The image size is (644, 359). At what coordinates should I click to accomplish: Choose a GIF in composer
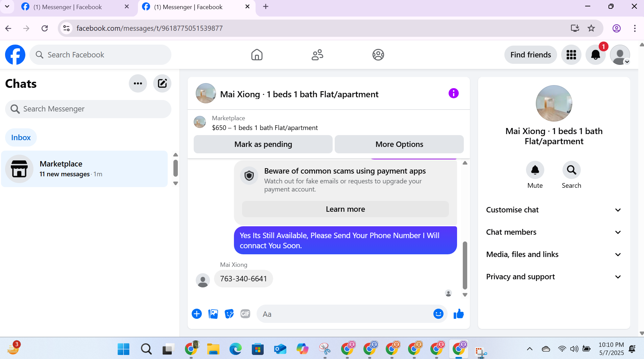click(x=245, y=314)
